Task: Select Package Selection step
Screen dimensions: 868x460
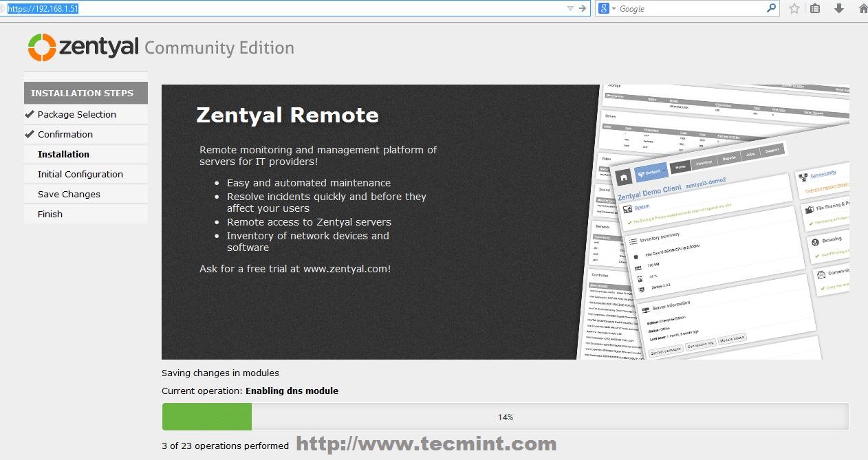Action: (x=77, y=114)
